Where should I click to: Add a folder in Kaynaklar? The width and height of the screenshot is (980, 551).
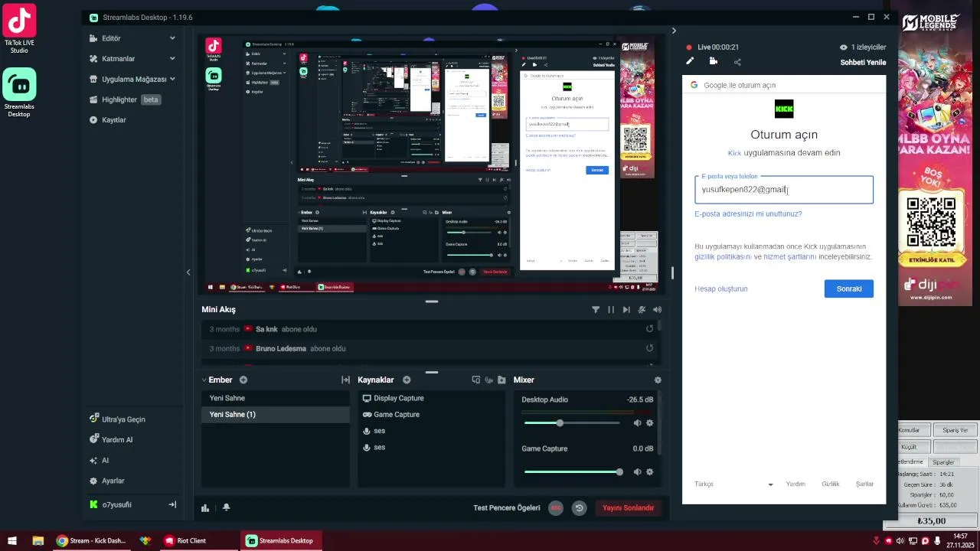coord(501,380)
